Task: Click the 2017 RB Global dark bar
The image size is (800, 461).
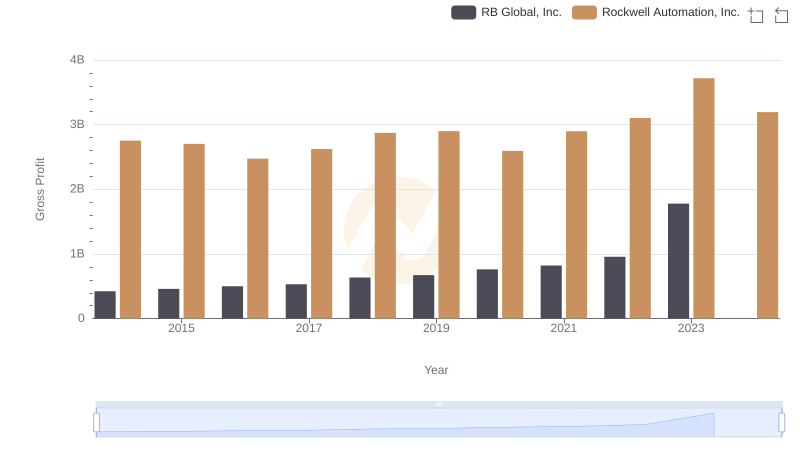Action: click(x=296, y=301)
